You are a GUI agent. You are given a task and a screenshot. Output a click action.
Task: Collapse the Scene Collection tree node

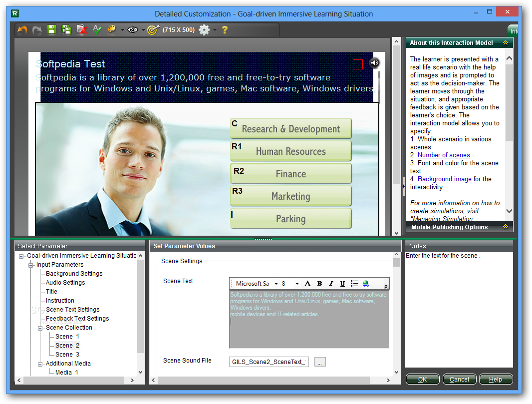pos(40,328)
